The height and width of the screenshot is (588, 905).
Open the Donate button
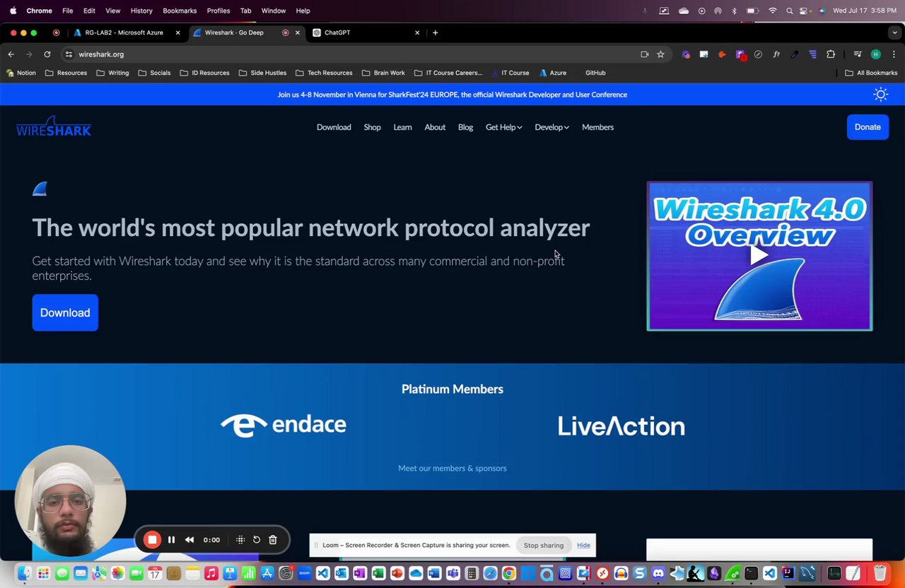868,127
